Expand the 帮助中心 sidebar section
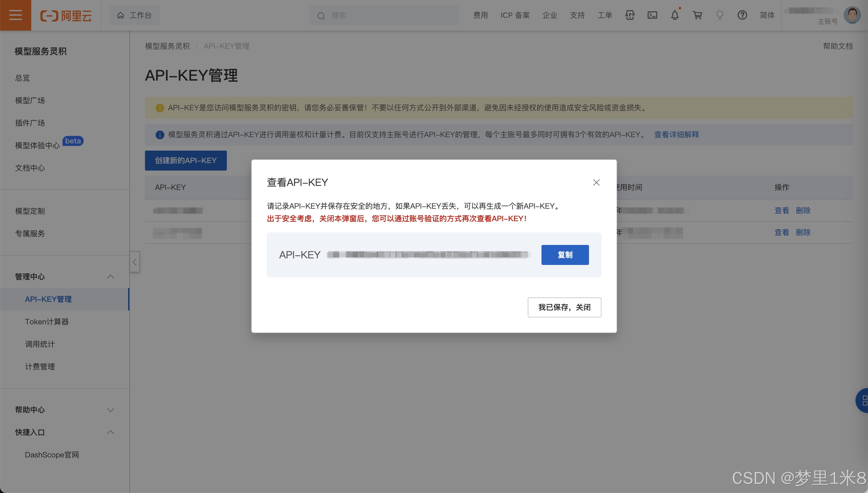This screenshot has height=493, width=868. [110, 410]
